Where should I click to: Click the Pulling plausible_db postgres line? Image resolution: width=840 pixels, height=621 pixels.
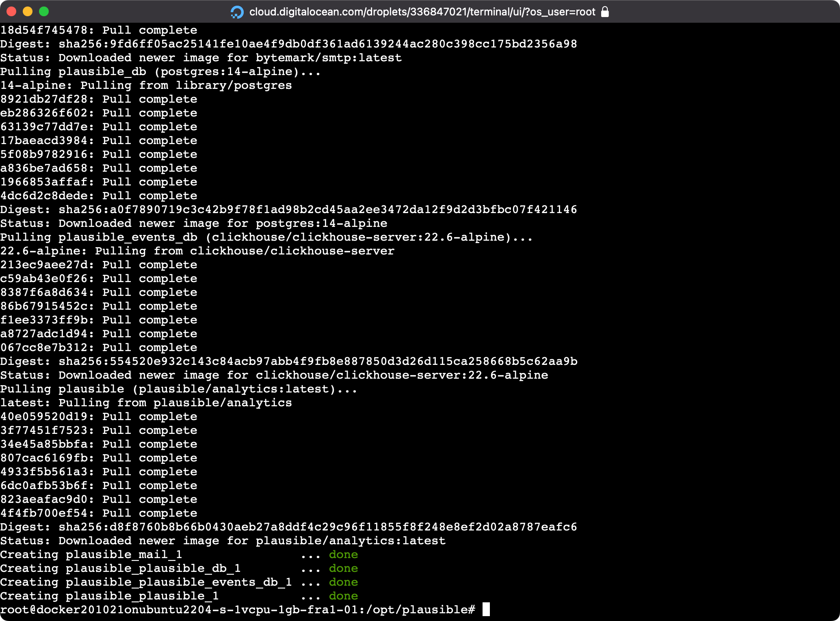tap(160, 71)
